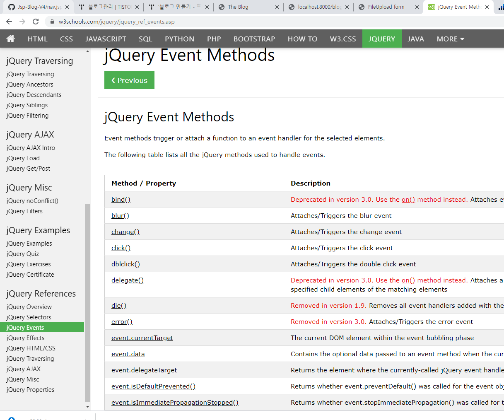The width and height of the screenshot is (504, 420).
Task: Click the lock icon in address bar
Action: tap(52, 22)
